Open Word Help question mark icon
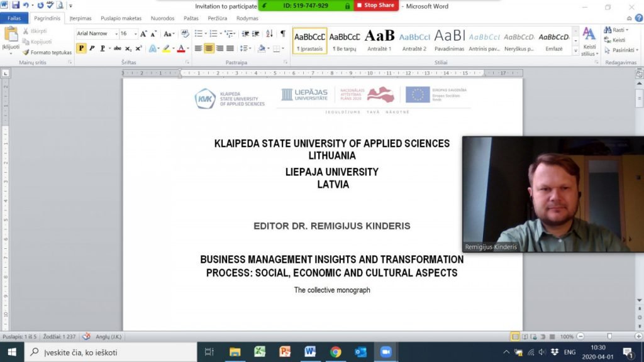 [x=639, y=18]
